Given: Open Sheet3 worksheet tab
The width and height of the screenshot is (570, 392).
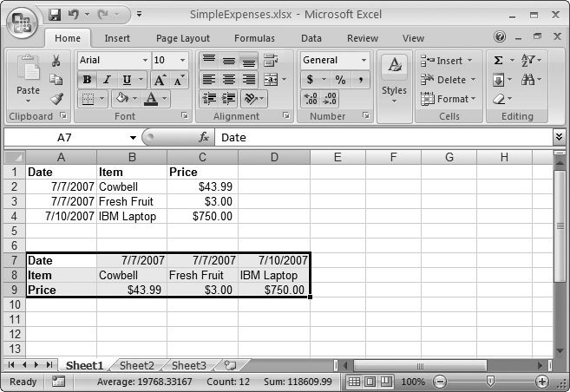Looking at the screenshot, I should tap(188, 365).
